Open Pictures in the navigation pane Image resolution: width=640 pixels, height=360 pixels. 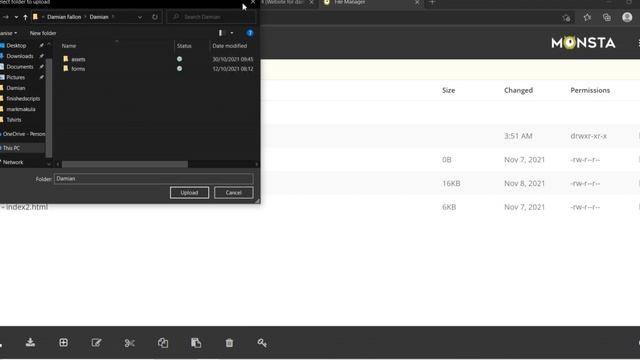[16, 78]
